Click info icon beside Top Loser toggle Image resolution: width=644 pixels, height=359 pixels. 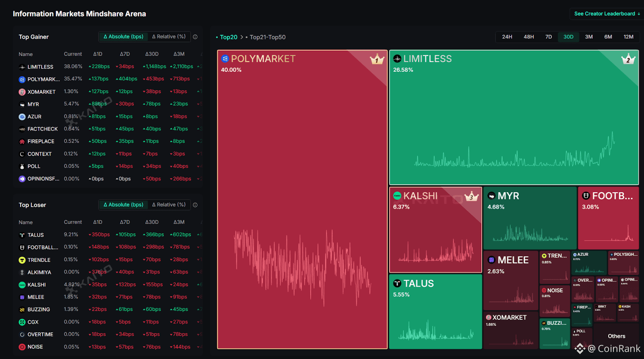pyautogui.click(x=195, y=205)
